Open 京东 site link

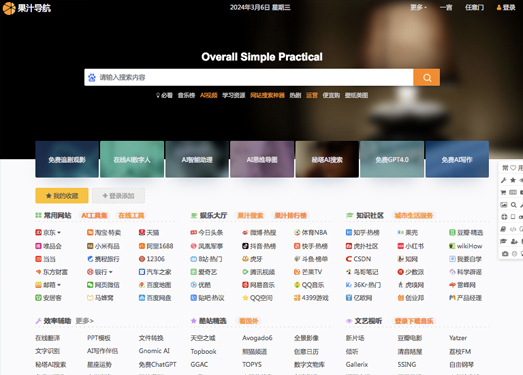[x=45, y=233]
